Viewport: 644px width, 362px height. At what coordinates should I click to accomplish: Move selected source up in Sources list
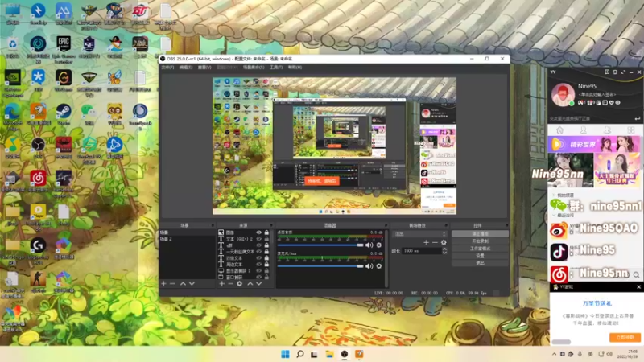pos(250,284)
